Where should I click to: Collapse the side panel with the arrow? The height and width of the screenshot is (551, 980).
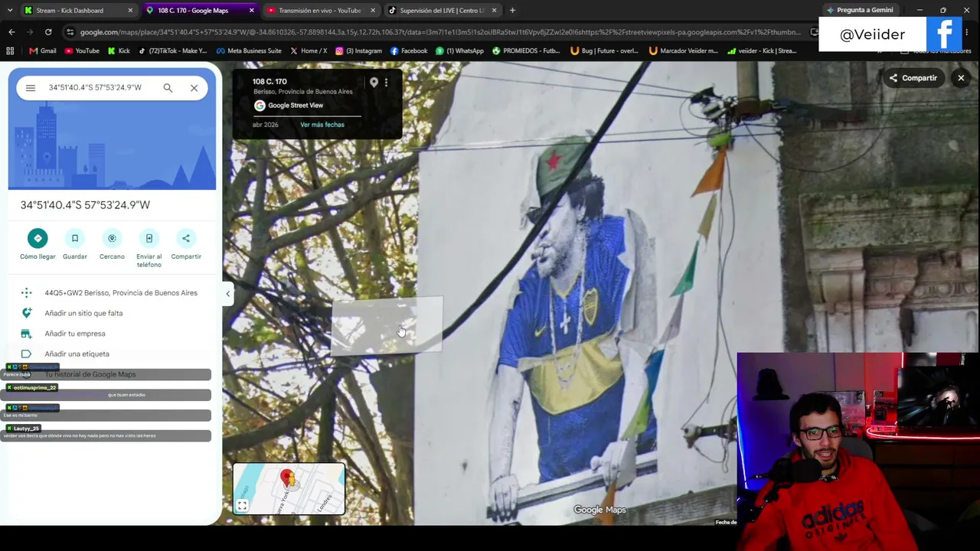point(227,294)
